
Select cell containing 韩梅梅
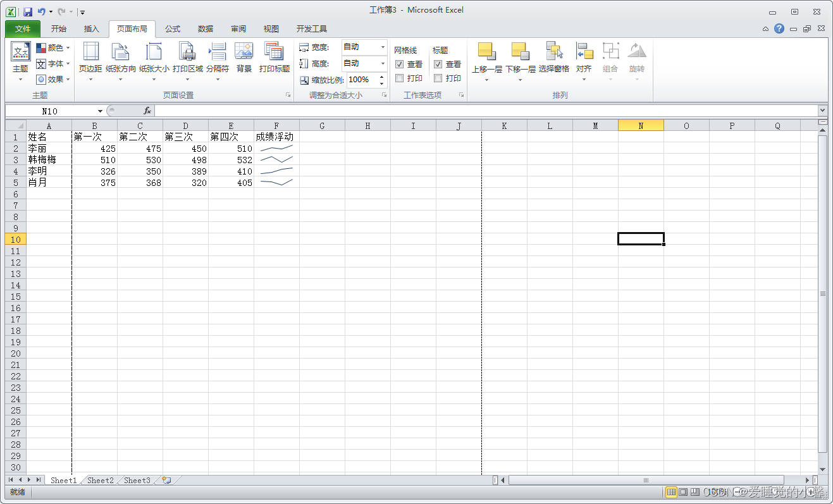click(x=49, y=160)
